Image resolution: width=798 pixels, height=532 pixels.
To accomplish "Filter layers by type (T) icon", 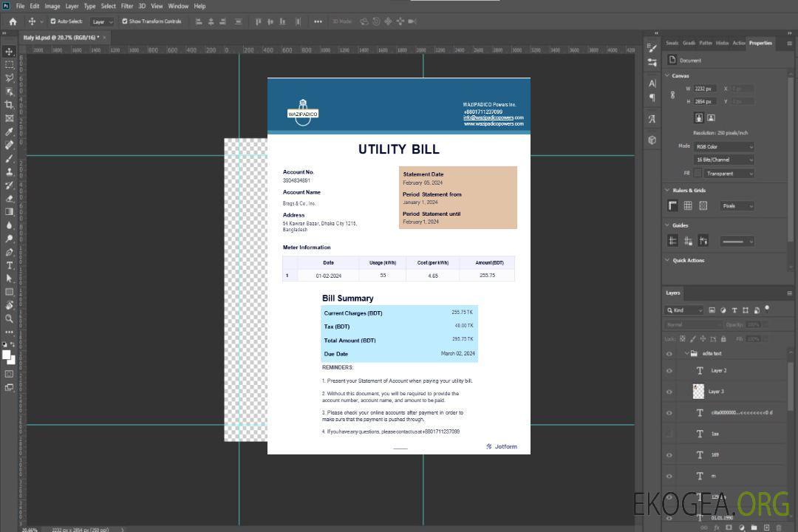I will (x=734, y=310).
